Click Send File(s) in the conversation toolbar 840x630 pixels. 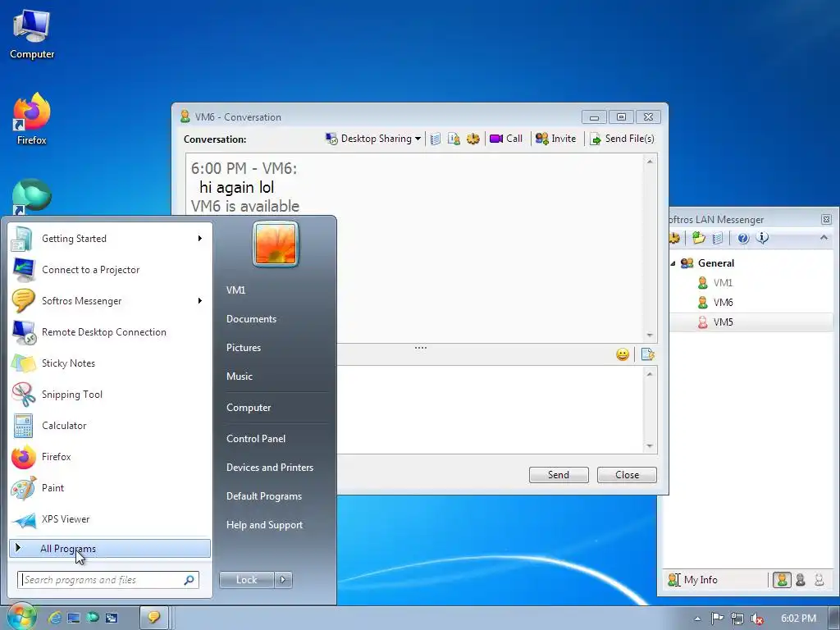pos(622,139)
